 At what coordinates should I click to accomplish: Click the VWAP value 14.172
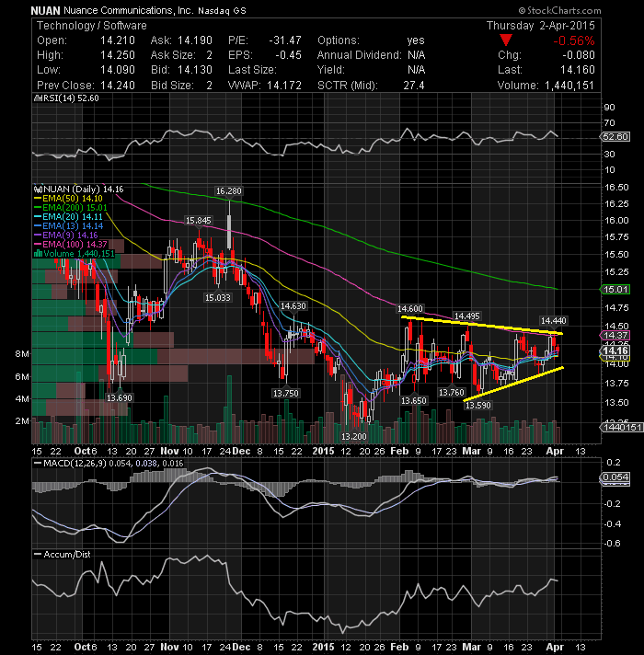click(x=284, y=86)
